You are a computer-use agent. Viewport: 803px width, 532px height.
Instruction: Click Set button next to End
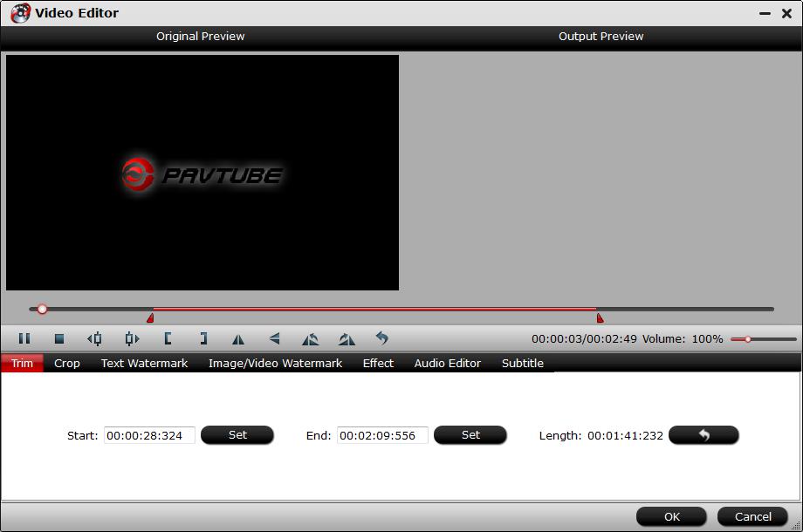(x=470, y=435)
